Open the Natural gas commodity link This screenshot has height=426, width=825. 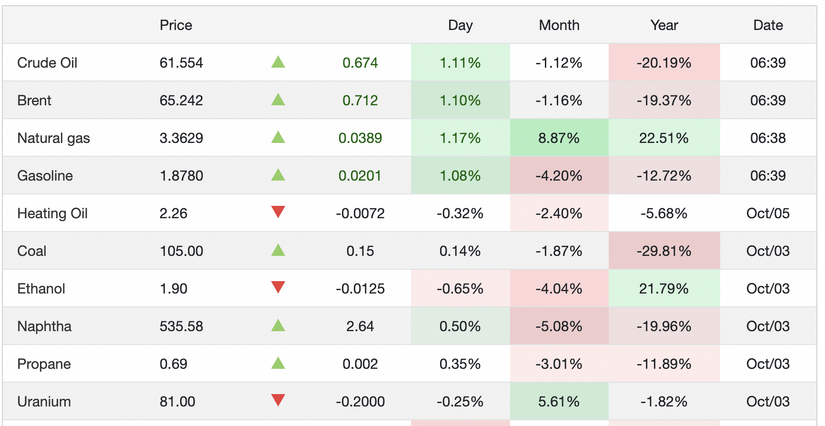[53, 138]
